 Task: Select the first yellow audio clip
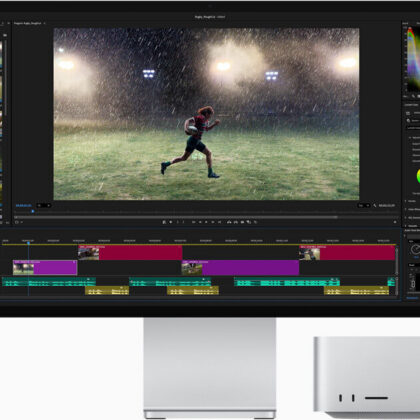click(x=107, y=291)
